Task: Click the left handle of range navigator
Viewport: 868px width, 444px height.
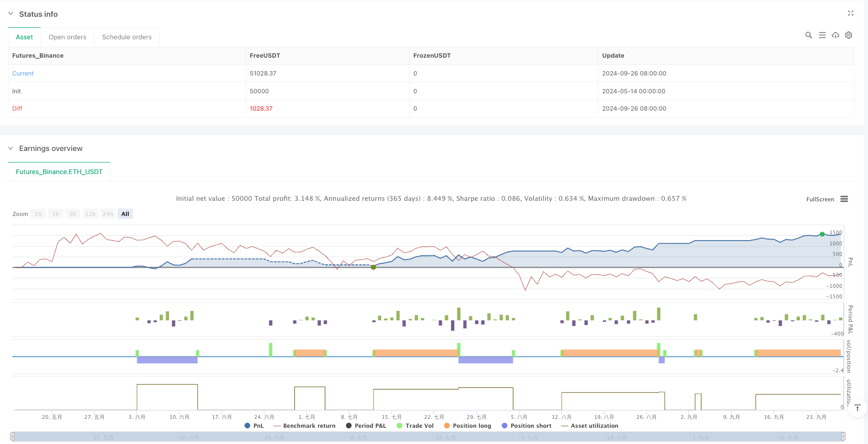Action: pos(13,436)
